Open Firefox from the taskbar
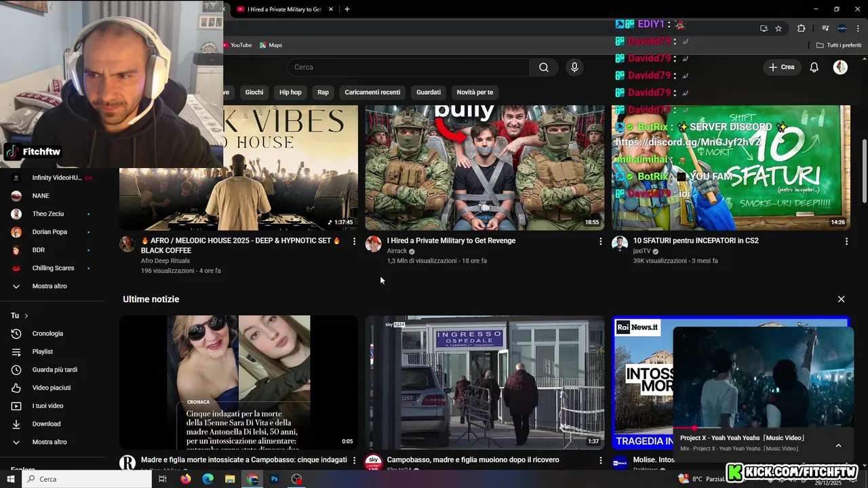Viewport: 868px width, 488px height. pos(186,479)
